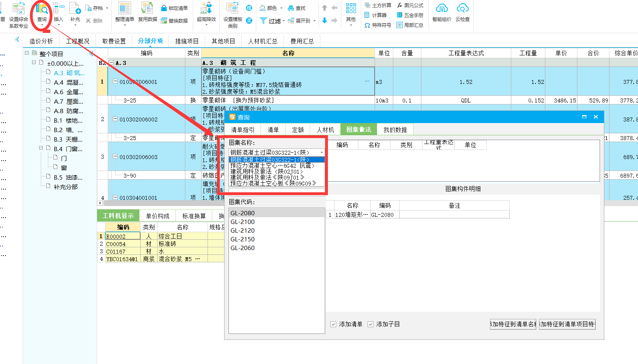Click the 查找 binoculars find icon
The height and width of the screenshot is (364, 638).
[x=291, y=8]
